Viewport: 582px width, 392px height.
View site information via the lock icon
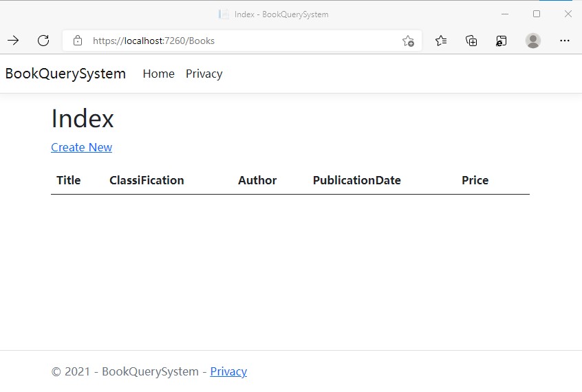78,41
